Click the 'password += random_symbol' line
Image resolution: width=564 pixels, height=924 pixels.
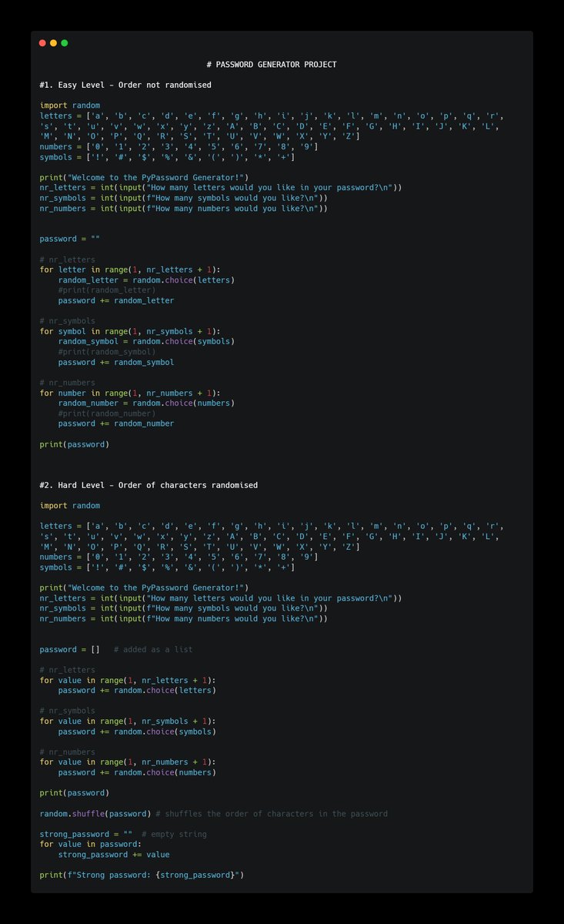[x=116, y=362]
